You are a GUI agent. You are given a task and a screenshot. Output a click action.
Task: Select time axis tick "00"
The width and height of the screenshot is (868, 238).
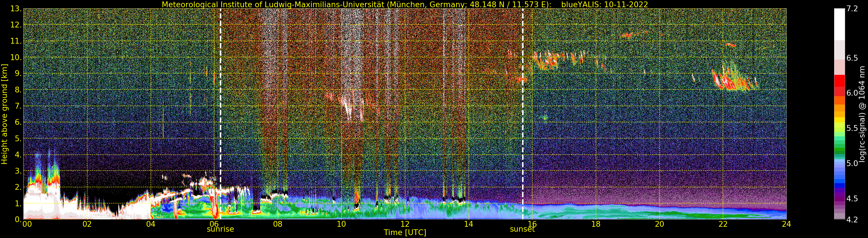point(27,224)
